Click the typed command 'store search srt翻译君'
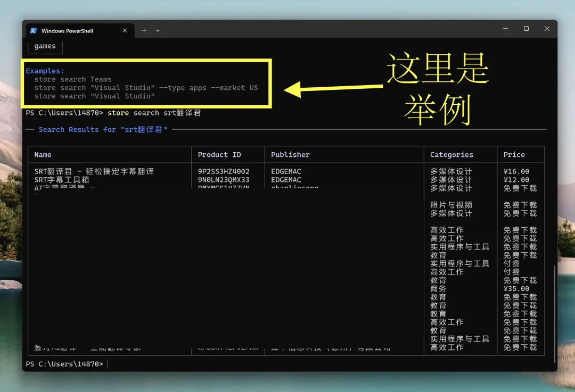This screenshot has width=575, height=392. 154,113
